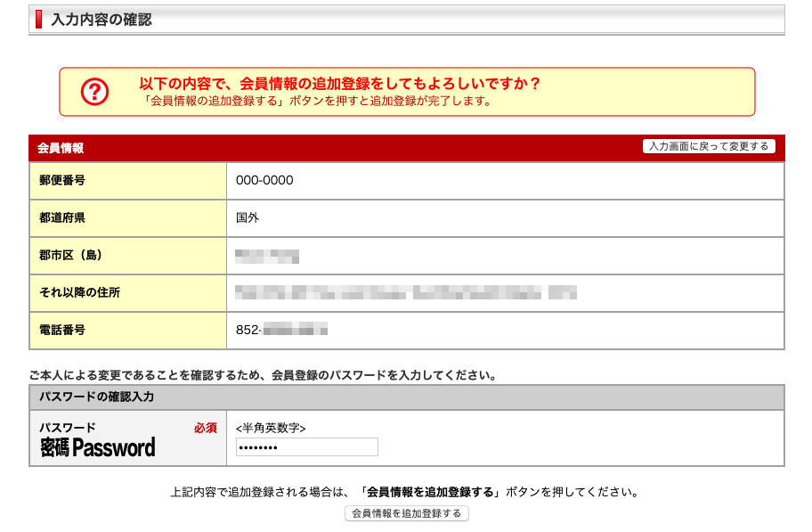This screenshot has height=532, width=812.
Task: Click the 電話番号 label cell
Action: click(128, 331)
